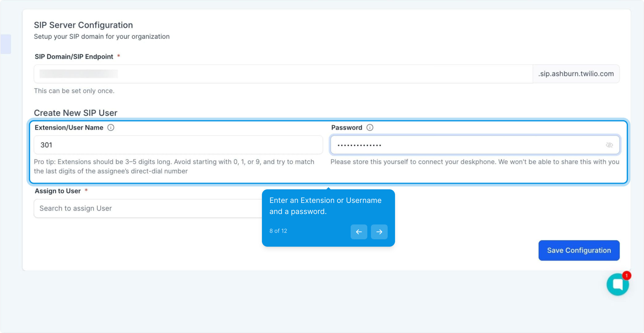Click the 'Assign to User' field label
Screen dimensions: 644x333
click(x=58, y=191)
